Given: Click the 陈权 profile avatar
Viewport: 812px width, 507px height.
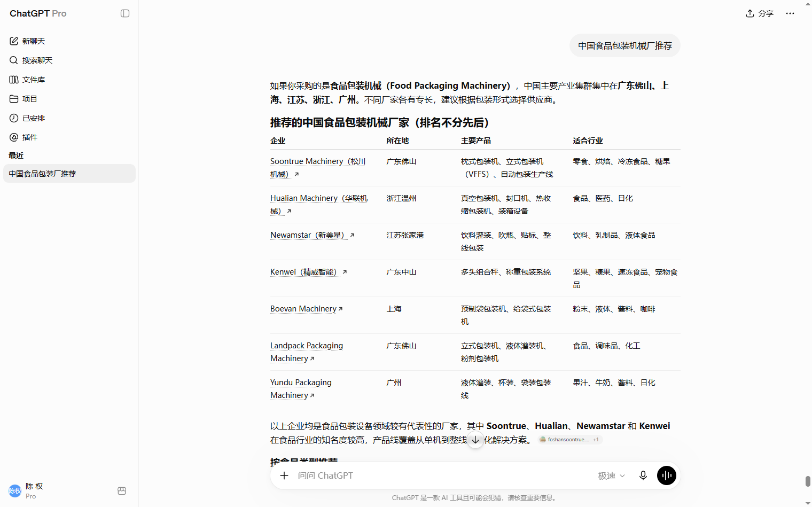Looking at the screenshot, I should [15, 491].
